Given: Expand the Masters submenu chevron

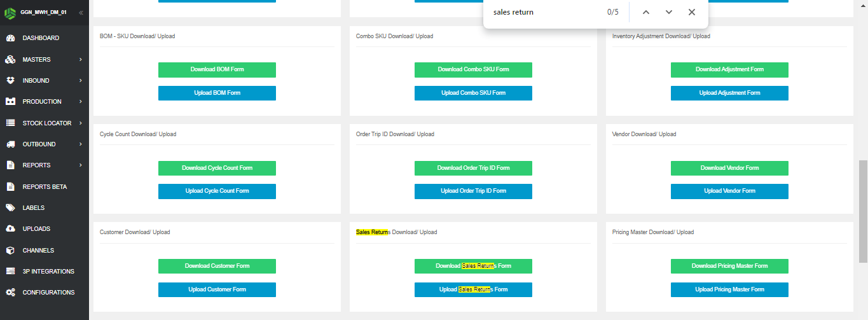Looking at the screenshot, I should click(81, 60).
